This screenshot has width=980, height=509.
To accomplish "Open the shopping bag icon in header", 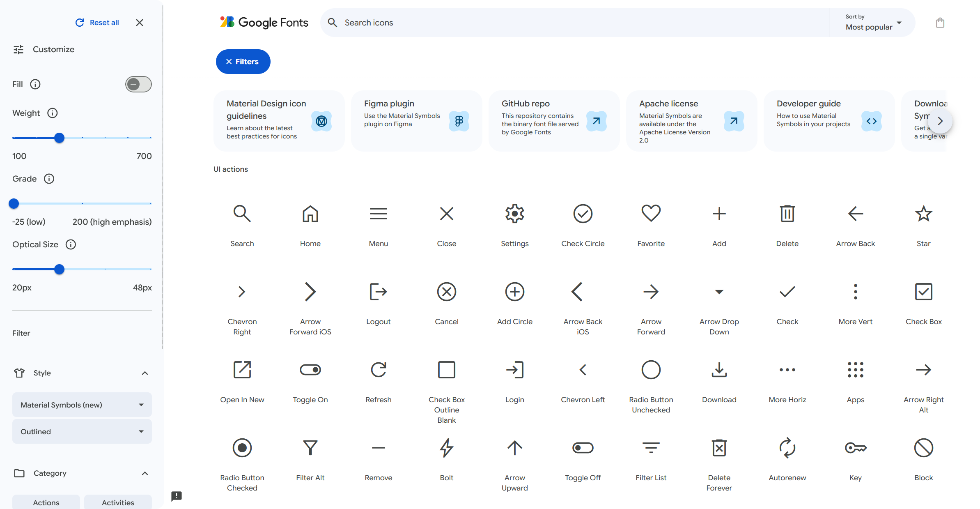I will 940,23.
